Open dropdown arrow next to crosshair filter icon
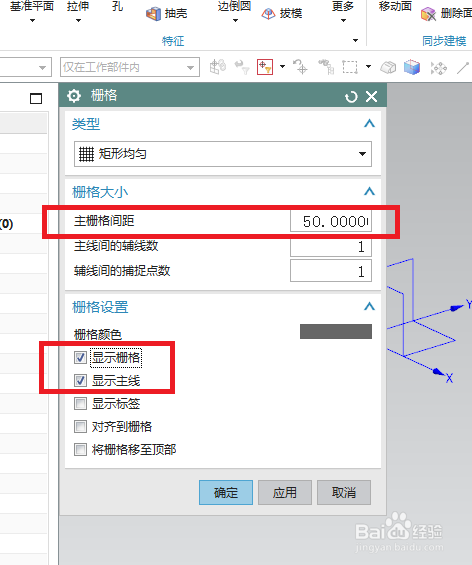This screenshot has height=565, width=472. (282, 67)
